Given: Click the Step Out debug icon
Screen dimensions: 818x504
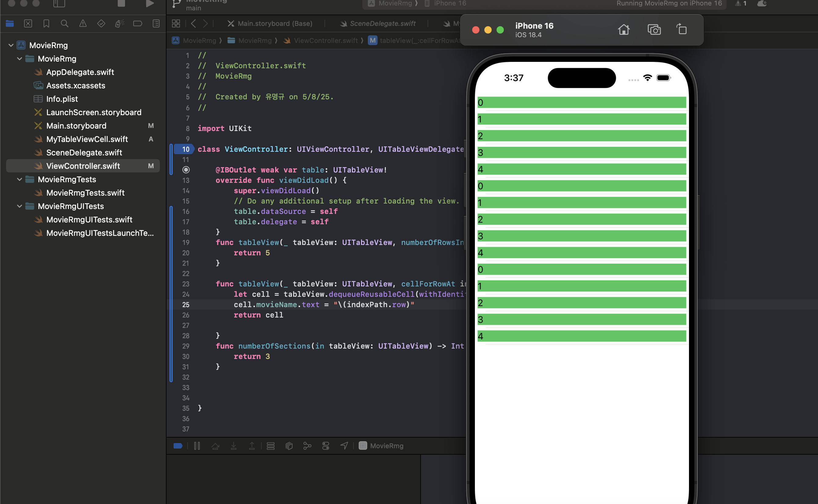Looking at the screenshot, I should click(252, 446).
